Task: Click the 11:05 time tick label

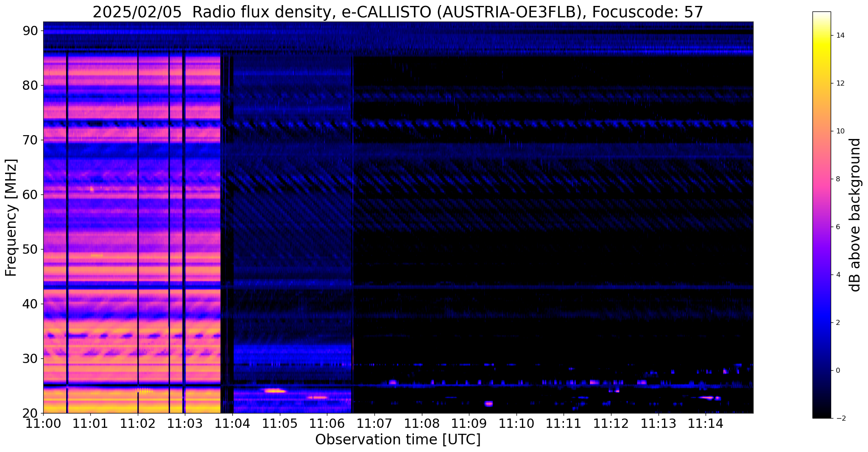Action: click(x=279, y=423)
